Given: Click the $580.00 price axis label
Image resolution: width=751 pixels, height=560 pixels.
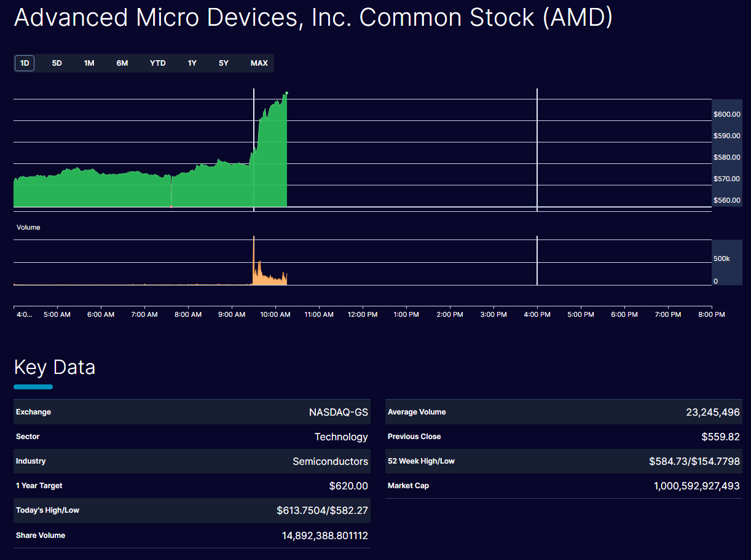Looking at the screenshot, I should click(727, 157).
